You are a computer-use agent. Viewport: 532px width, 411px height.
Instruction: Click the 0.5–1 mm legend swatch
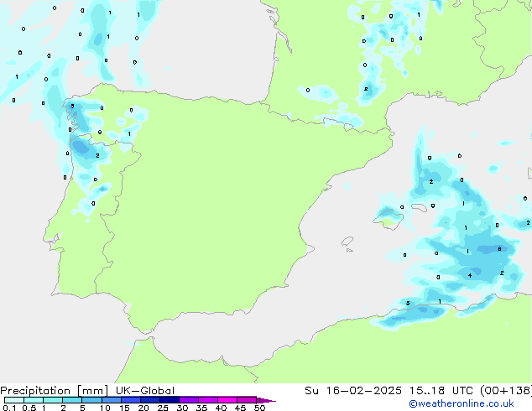coord(34,400)
